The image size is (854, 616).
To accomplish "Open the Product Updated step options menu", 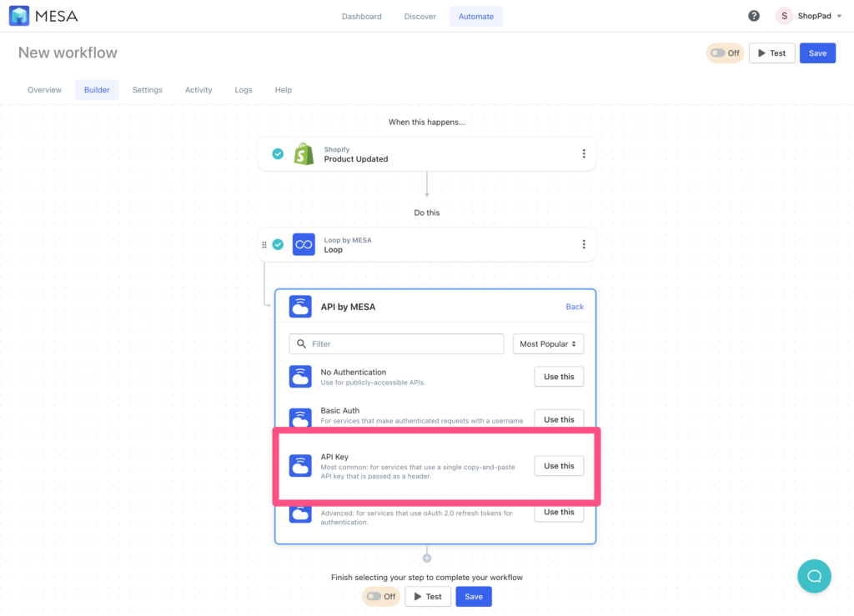I will click(x=584, y=153).
